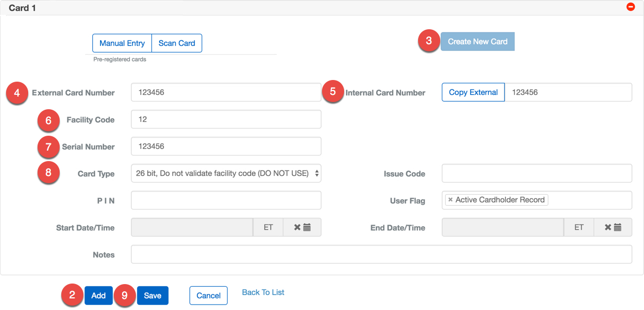The width and height of the screenshot is (644, 310).
Task: Click the Start Date/Time ET timezone button
Action: 268,227
